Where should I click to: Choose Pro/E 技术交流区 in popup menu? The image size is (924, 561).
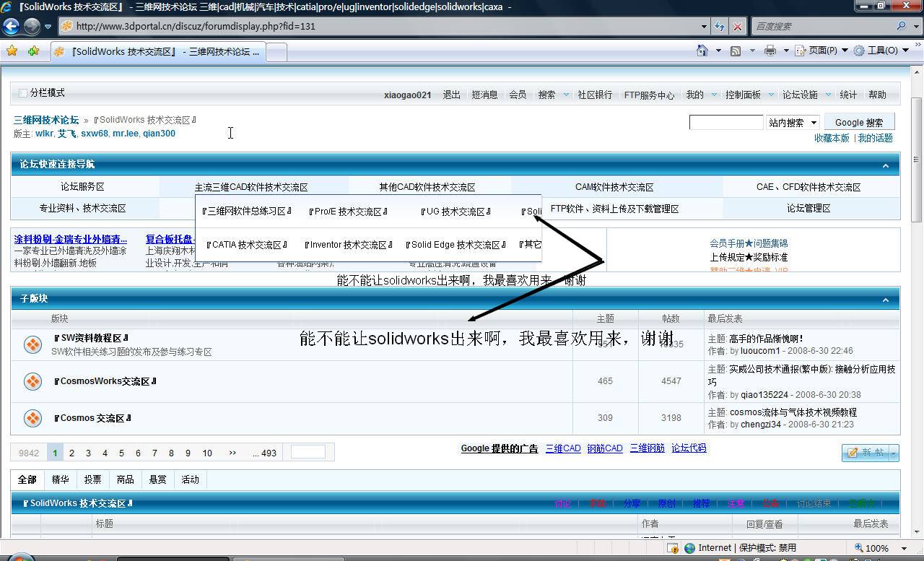pos(348,212)
